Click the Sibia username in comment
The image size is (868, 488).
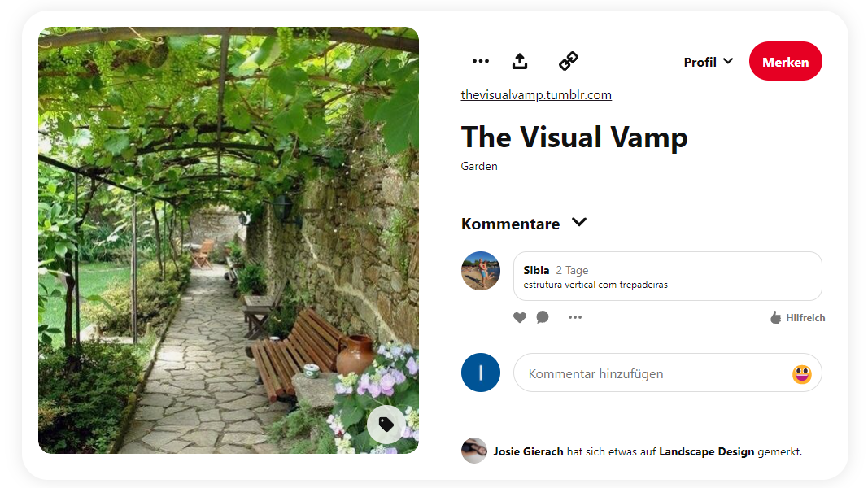click(536, 270)
